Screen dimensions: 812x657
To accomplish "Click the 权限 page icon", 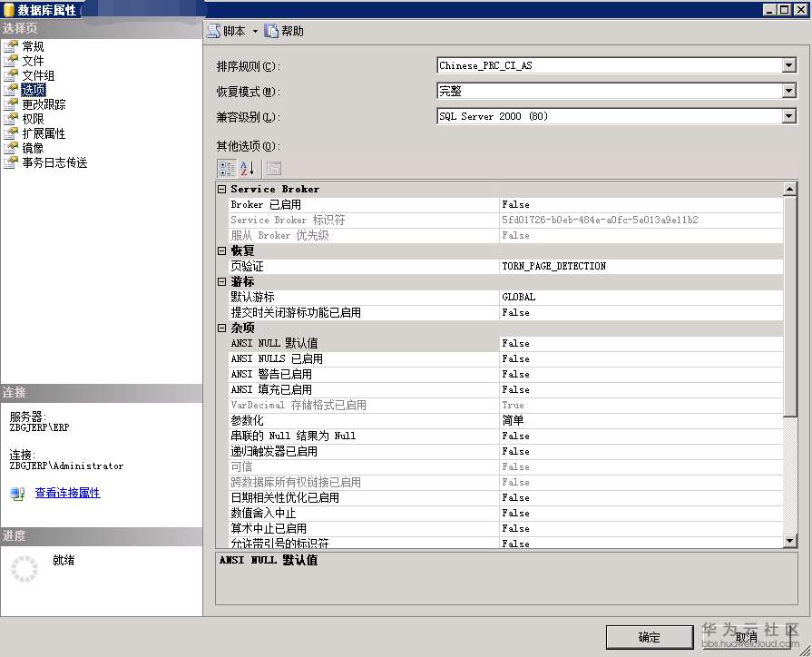I will pyautogui.click(x=10, y=119).
